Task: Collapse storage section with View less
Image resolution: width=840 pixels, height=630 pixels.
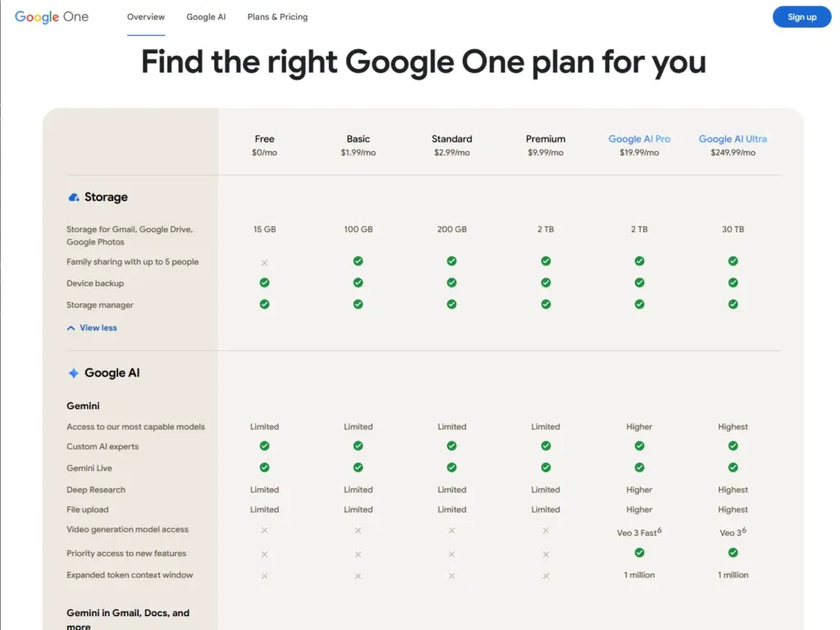Action: pos(98,328)
